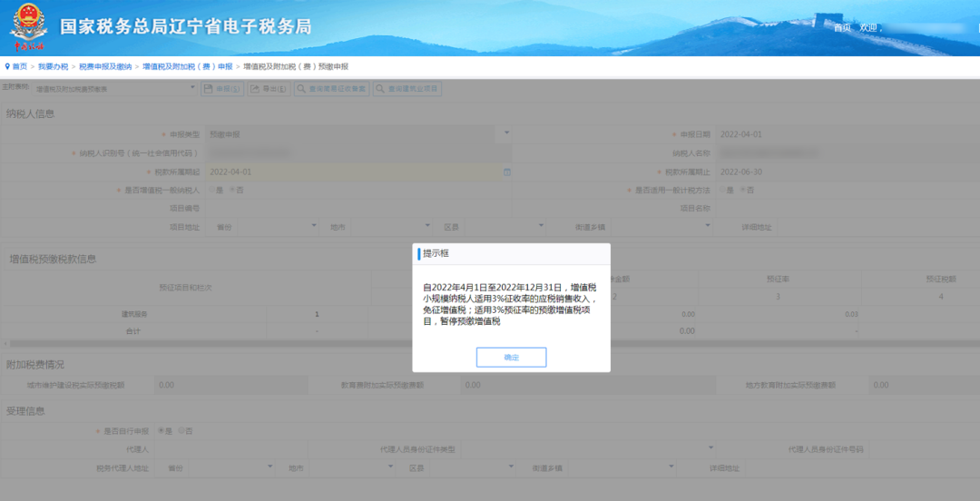Screen dimensions: 980x501
Task: Click the 城市维护建设税实际预缴税额 field
Action: [230, 386]
